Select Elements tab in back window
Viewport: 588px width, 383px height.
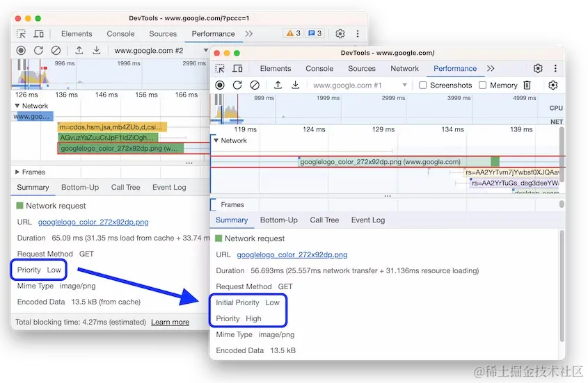tap(77, 34)
